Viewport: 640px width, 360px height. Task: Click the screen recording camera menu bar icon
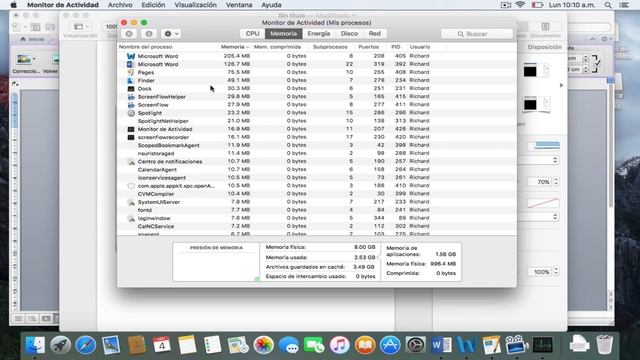[506, 5]
